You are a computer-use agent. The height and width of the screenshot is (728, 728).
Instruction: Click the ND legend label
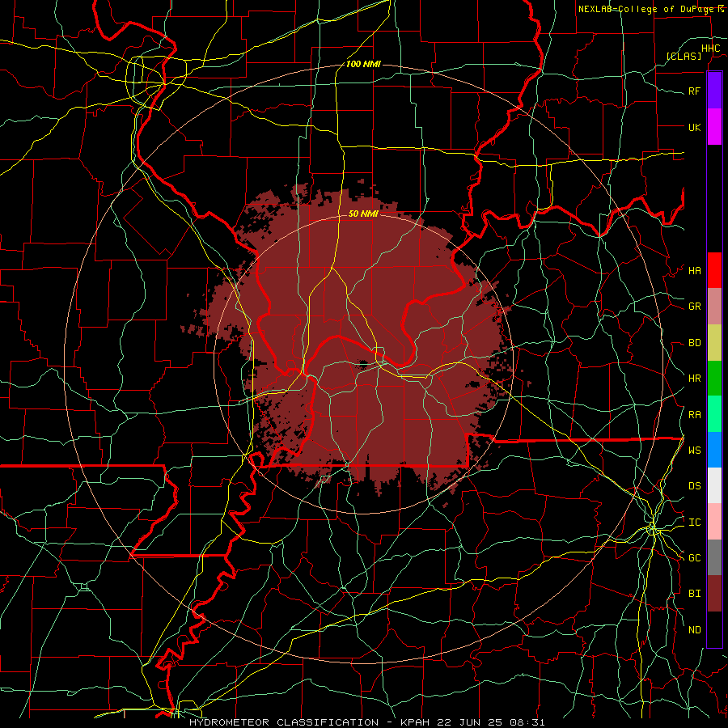tap(694, 630)
